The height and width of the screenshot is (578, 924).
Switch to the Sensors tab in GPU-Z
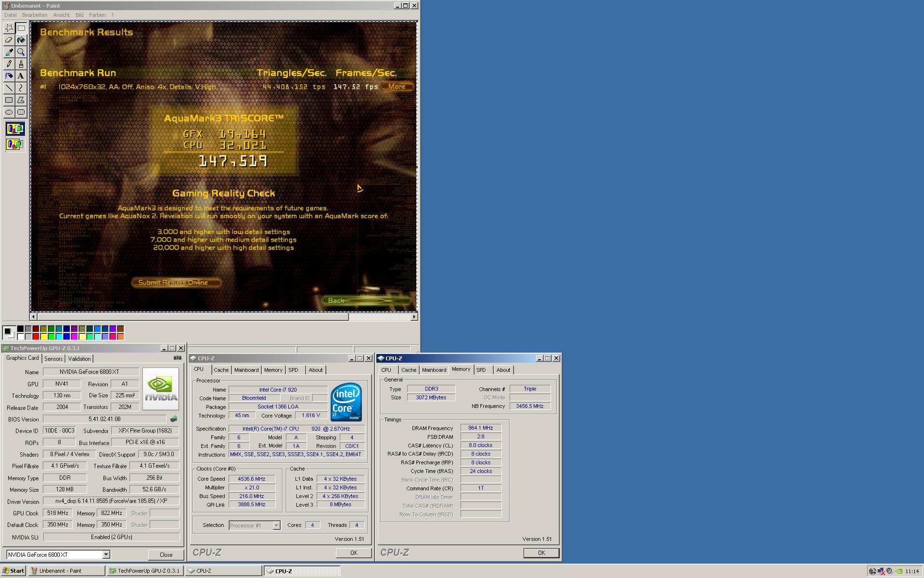[x=53, y=359]
